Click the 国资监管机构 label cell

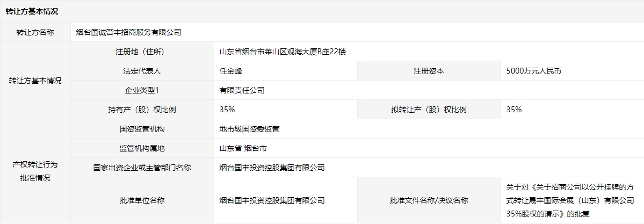[x=142, y=129]
